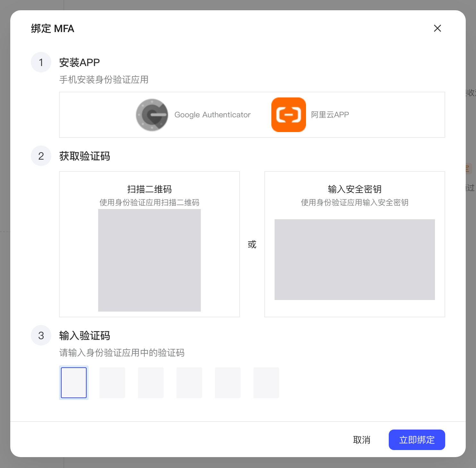
Task: Click the third verification code box
Action: coord(151,383)
